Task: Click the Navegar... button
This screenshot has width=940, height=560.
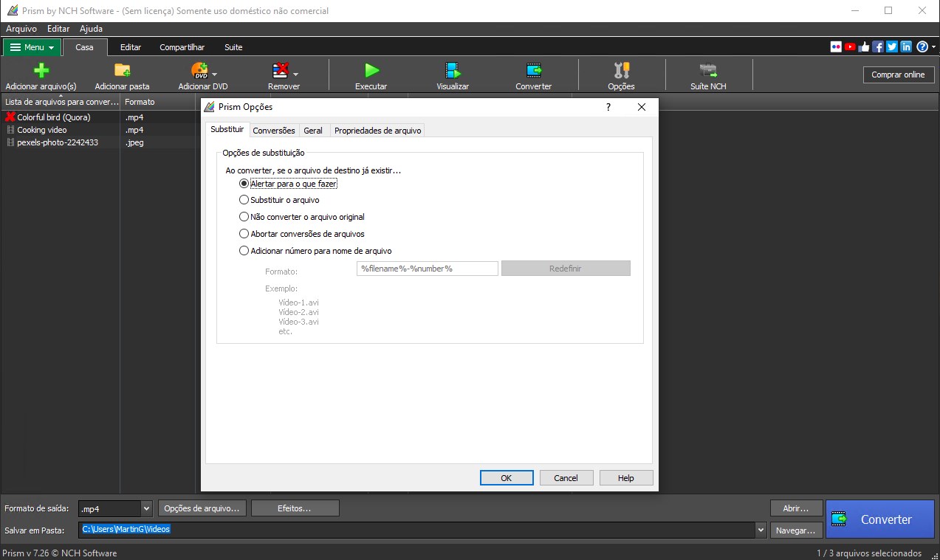Action: click(x=797, y=530)
